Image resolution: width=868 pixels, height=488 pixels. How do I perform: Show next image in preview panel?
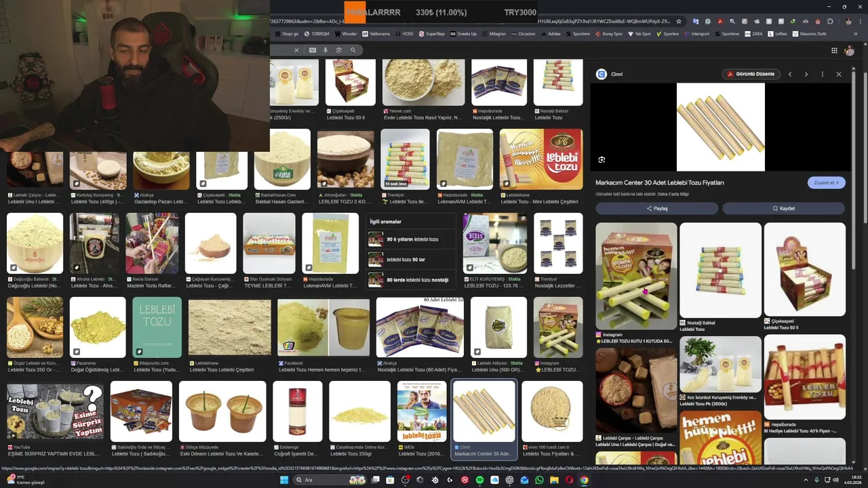click(x=806, y=74)
